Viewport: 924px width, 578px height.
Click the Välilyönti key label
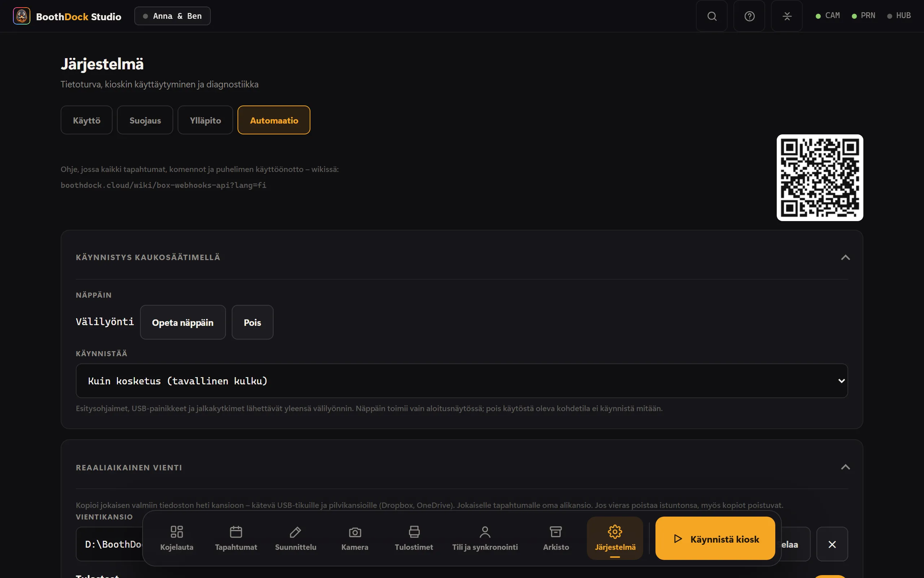tap(105, 322)
